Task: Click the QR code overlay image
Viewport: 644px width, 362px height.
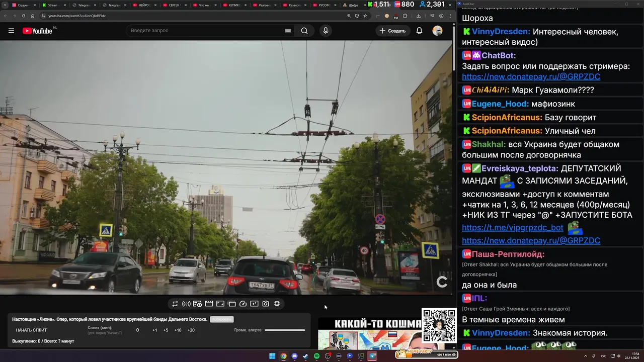Action: click(439, 325)
